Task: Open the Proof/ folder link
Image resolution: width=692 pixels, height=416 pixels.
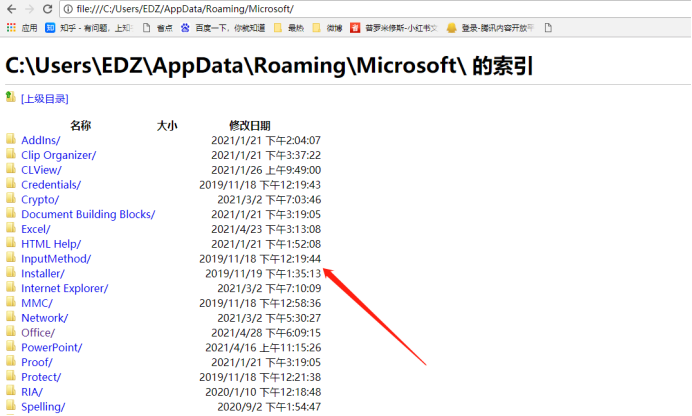Action: click(37, 363)
